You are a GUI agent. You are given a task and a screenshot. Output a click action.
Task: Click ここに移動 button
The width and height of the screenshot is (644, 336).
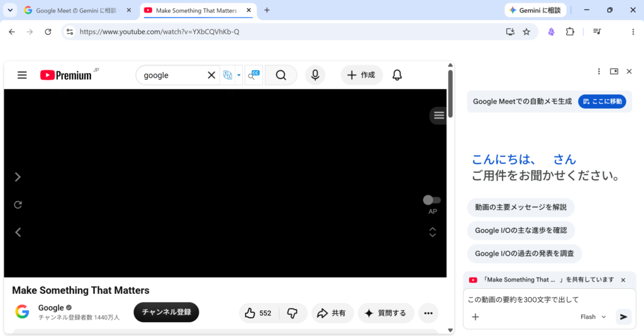click(602, 101)
